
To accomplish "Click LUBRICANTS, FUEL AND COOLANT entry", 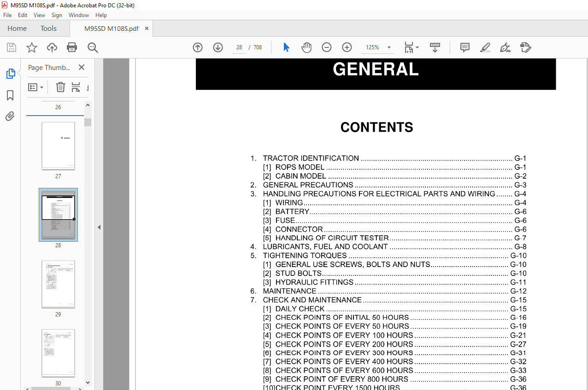I will pyautogui.click(x=388, y=247).
